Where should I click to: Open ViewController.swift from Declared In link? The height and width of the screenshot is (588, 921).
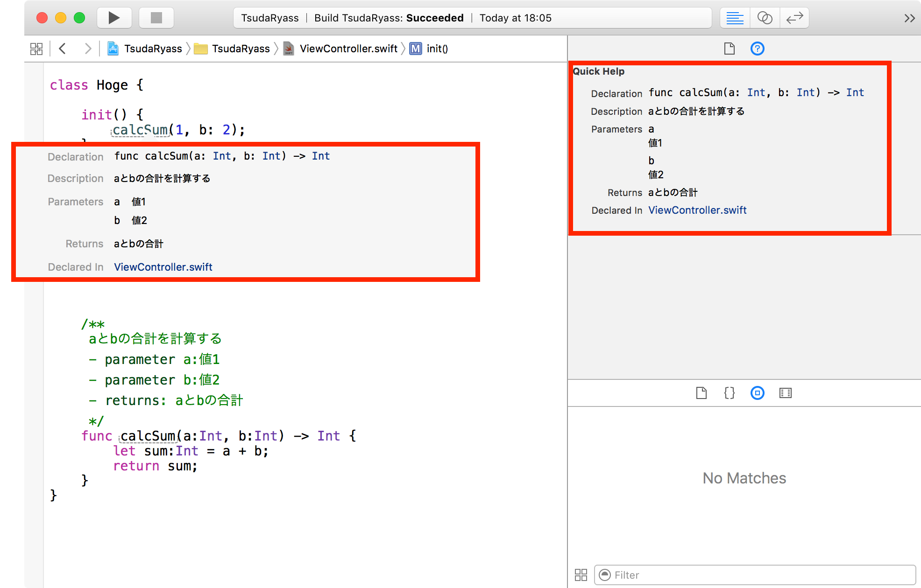tap(697, 210)
